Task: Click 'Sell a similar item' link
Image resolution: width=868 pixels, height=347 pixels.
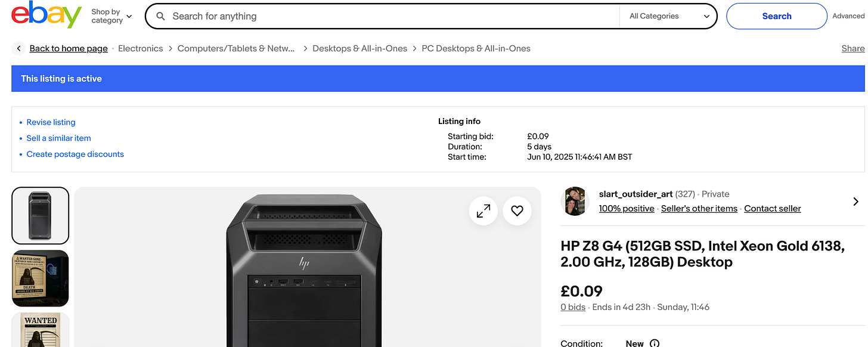Action: (58, 138)
